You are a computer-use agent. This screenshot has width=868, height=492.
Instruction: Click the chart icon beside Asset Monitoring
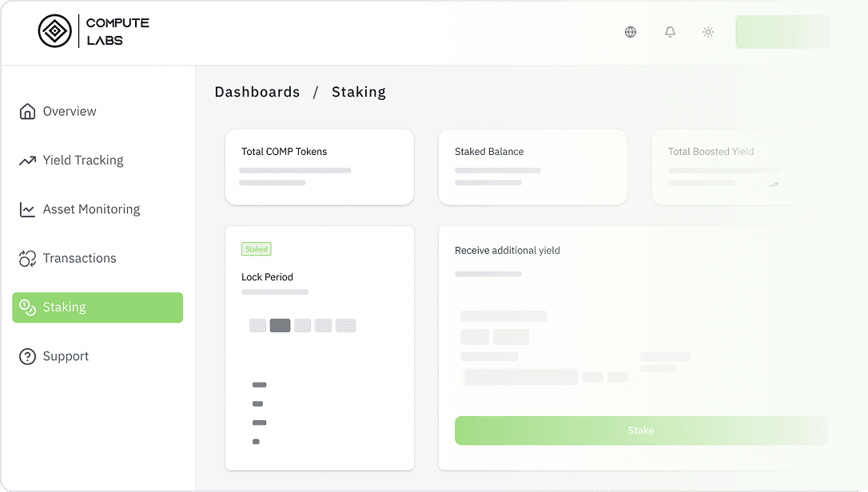[x=27, y=209]
